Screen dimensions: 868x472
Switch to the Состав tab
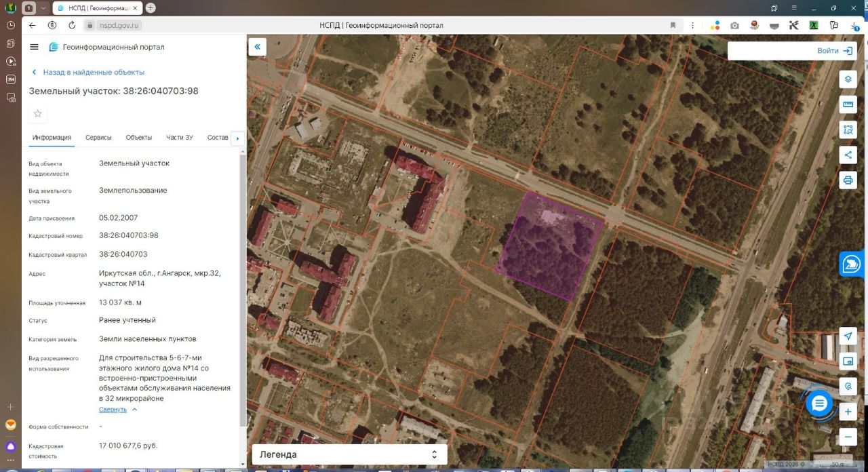click(218, 138)
